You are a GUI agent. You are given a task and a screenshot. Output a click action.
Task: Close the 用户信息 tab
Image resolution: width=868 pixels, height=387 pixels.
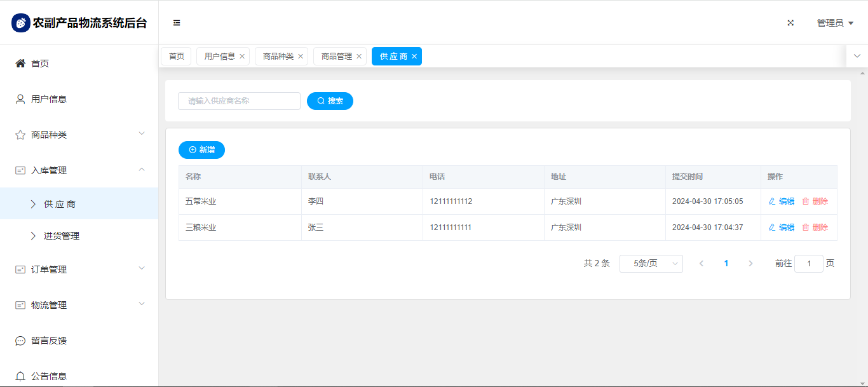tap(242, 57)
